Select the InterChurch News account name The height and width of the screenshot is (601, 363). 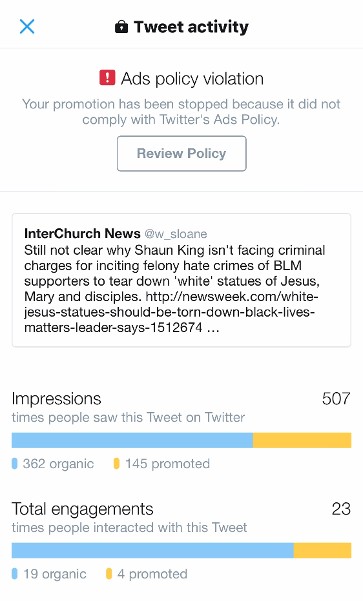(x=82, y=233)
